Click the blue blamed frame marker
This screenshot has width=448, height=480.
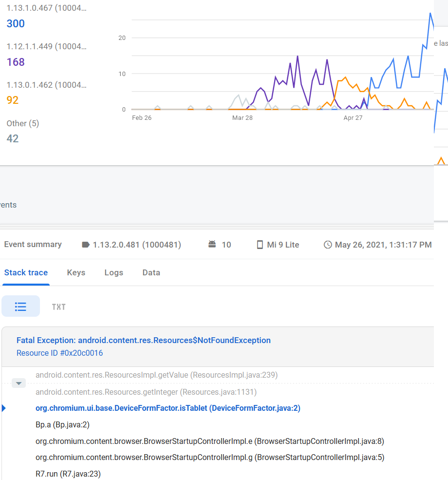[4, 408]
